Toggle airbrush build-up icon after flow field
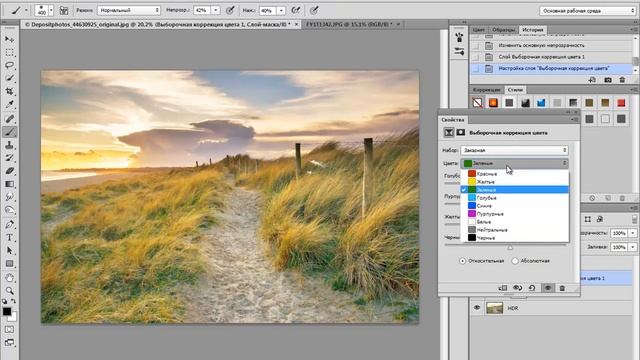Image resolution: width=640 pixels, height=360 pixels. [296, 11]
